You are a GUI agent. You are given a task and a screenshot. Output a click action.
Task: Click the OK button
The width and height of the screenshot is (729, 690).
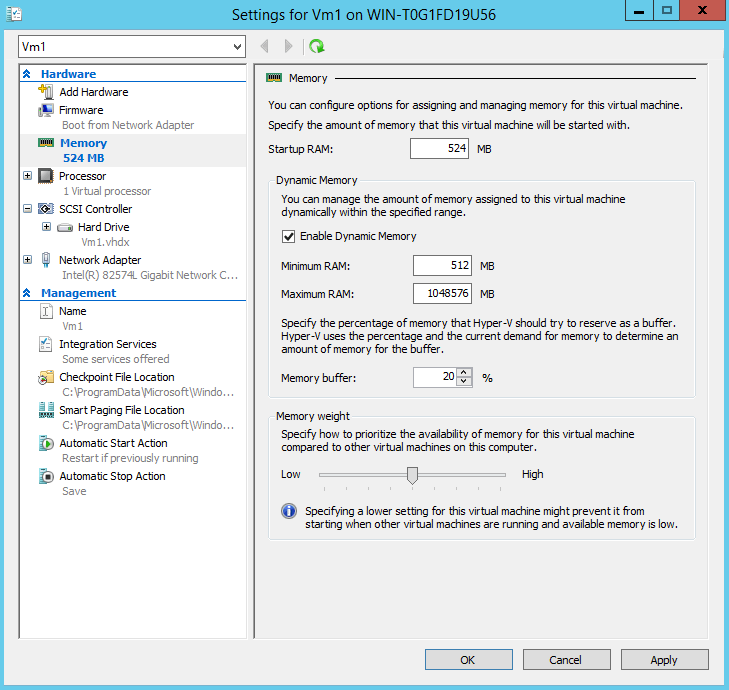[469, 660]
